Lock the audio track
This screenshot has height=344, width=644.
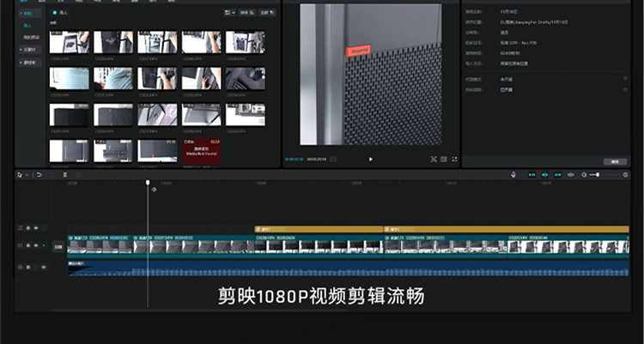tap(28, 267)
